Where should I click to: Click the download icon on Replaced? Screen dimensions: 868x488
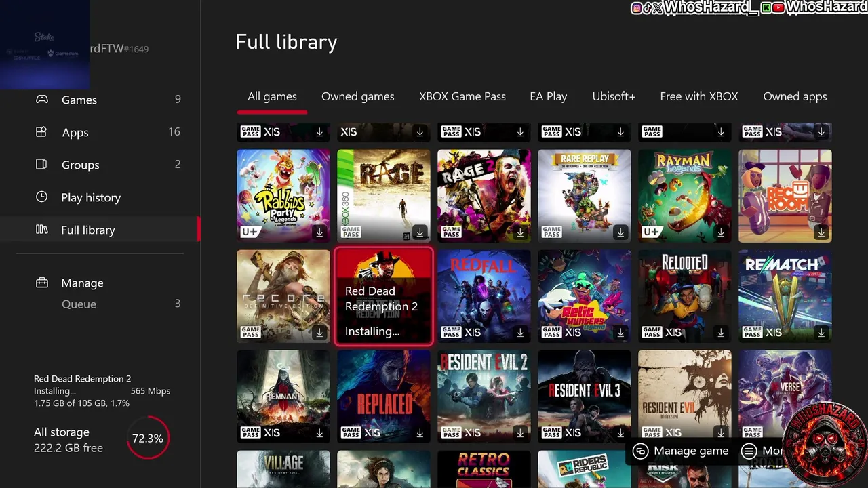click(420, 433)
